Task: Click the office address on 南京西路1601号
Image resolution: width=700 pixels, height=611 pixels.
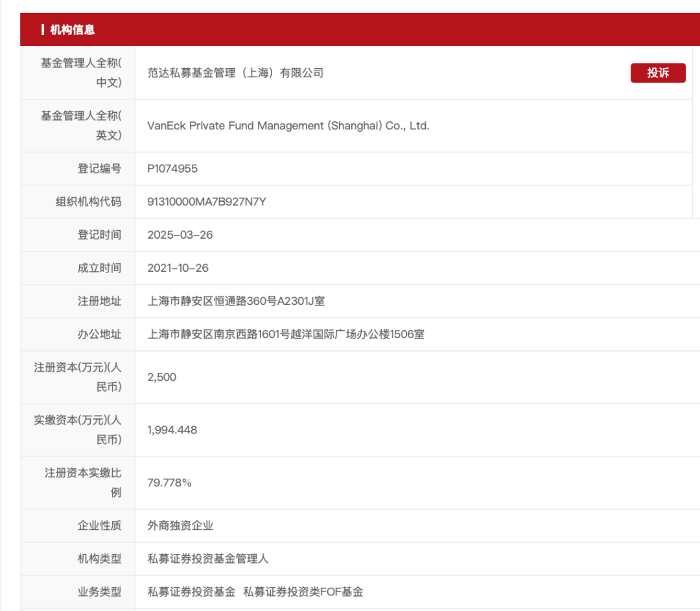Action: coord(286,335)
